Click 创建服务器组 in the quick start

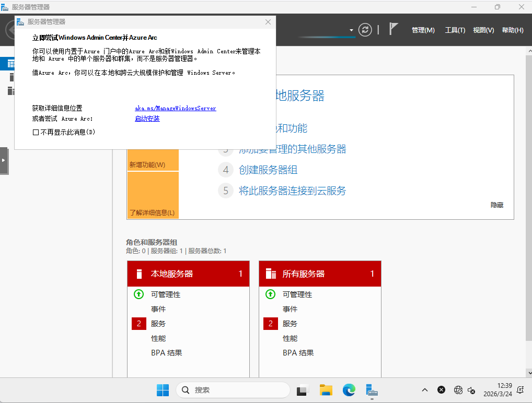(x=268, y=170)
